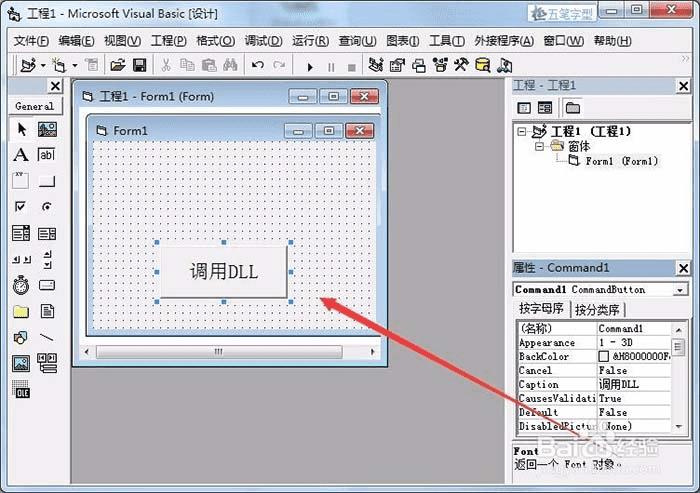Switch to 按分类序 properties tab
This screenshot has width=700, height=493.
(597, 309)
